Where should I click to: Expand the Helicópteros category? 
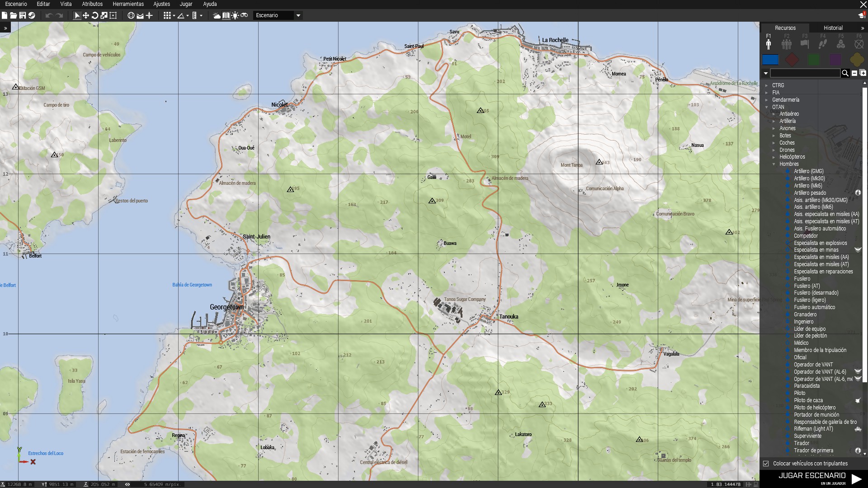pos(774,157)
